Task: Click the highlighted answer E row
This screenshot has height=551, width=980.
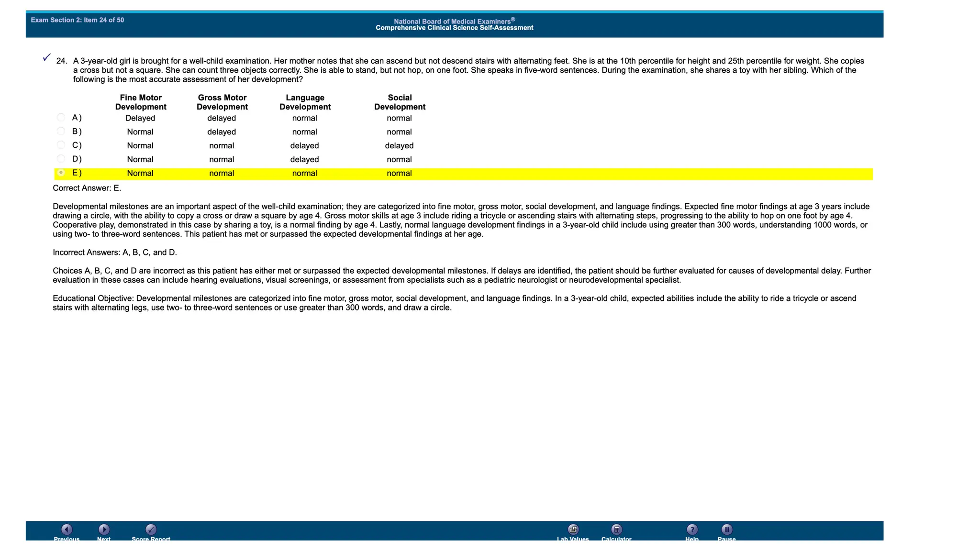Action: (x=463, y=174)
